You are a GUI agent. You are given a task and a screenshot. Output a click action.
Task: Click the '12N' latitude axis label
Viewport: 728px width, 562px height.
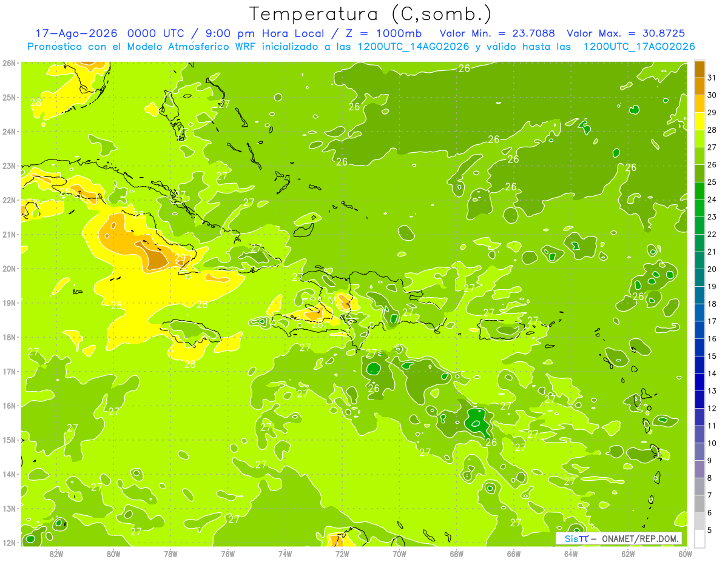click(x=9, y=542)
